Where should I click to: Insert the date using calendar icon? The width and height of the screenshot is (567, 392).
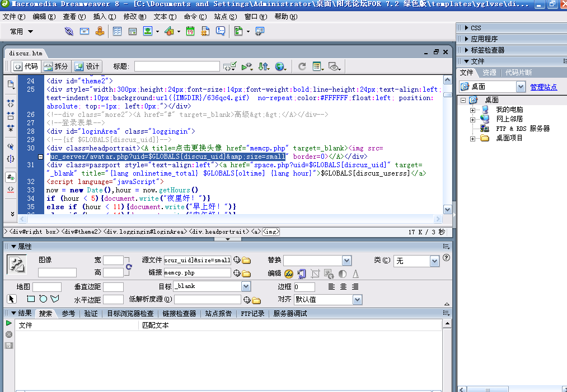pyautogui.click(x=190, y=31)
